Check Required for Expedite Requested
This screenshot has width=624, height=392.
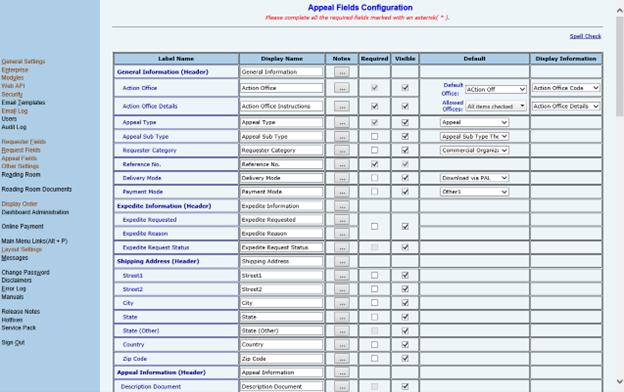pyautogui.click(x=374, y=226)
